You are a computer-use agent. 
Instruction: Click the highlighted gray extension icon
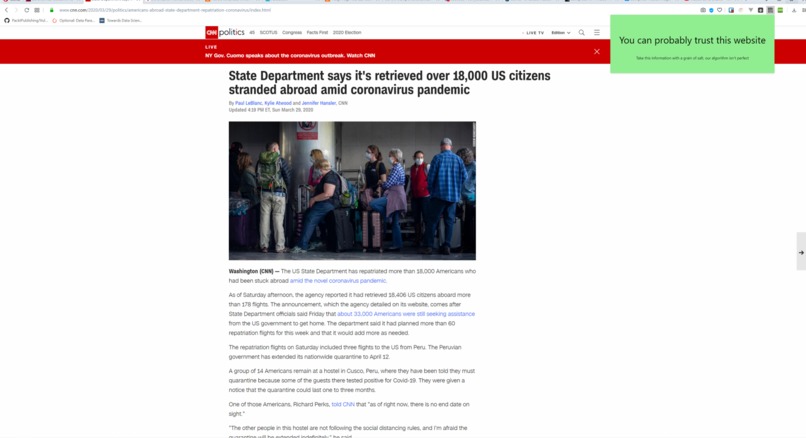(770, 10)
